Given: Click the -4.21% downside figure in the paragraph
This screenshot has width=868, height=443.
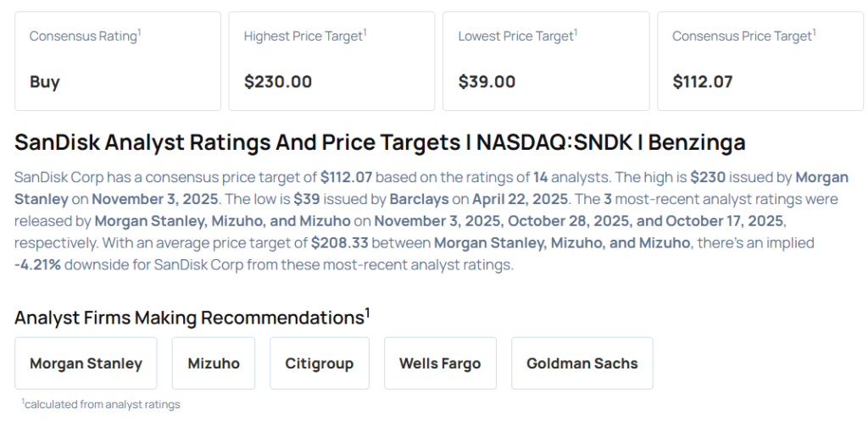Looking at the screenshot, I should [x=36, y=264].
